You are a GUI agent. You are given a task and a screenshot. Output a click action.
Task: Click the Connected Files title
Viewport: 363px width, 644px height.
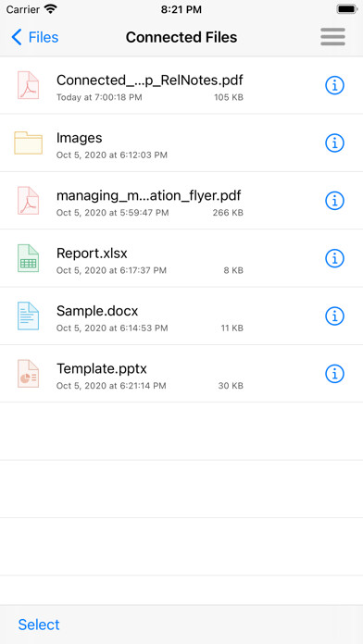coord(181,37)
